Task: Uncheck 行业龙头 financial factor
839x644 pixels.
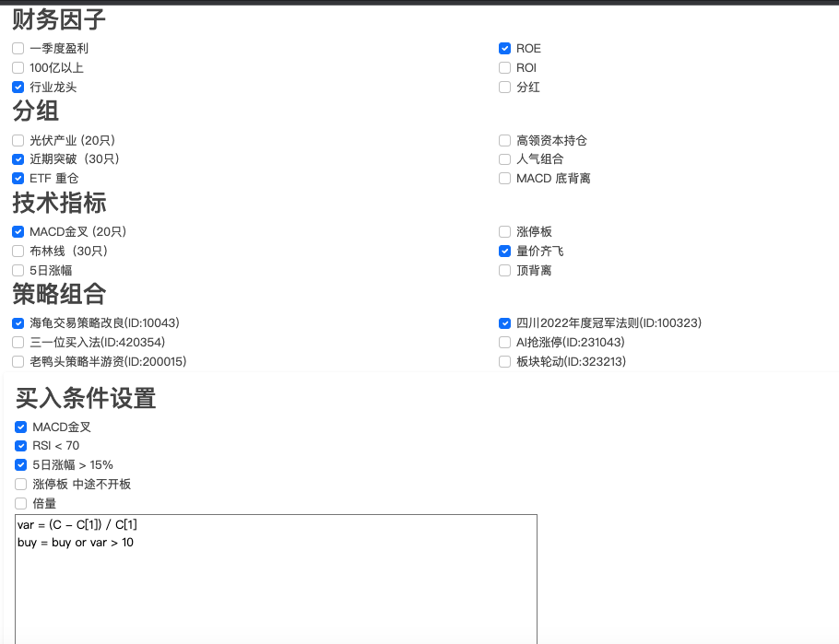Action: pyautogui.click(x=18, y=88)
